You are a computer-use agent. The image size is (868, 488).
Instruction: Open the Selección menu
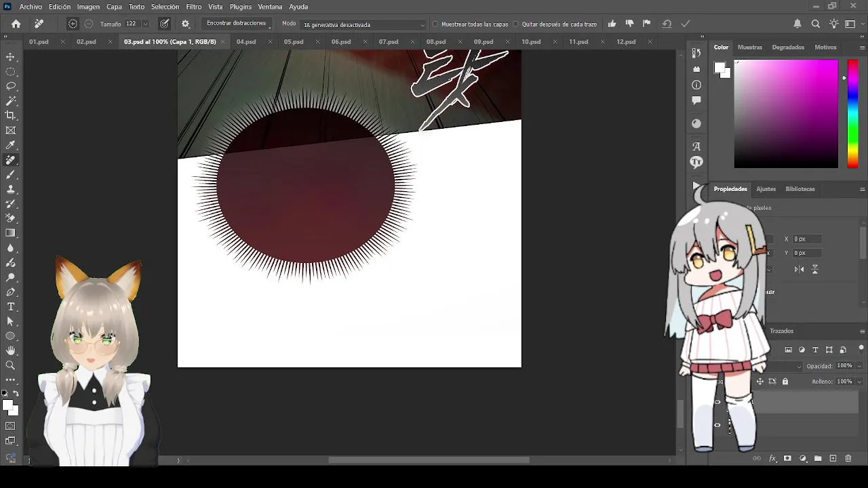click(x=165, y=7)
